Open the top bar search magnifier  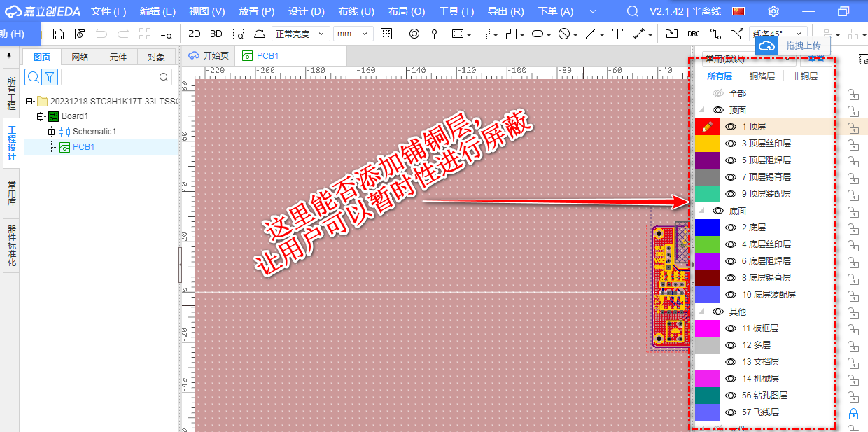click(633, 11)
